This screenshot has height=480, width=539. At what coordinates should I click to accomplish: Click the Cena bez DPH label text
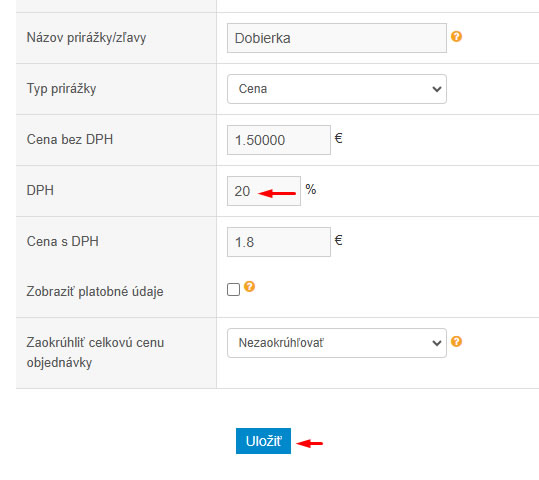coord(70,139)
